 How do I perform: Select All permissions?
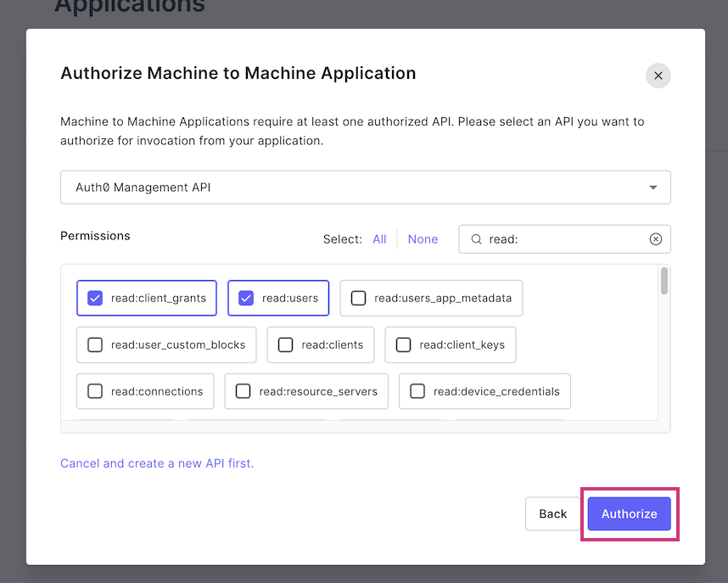click(379, 239)
